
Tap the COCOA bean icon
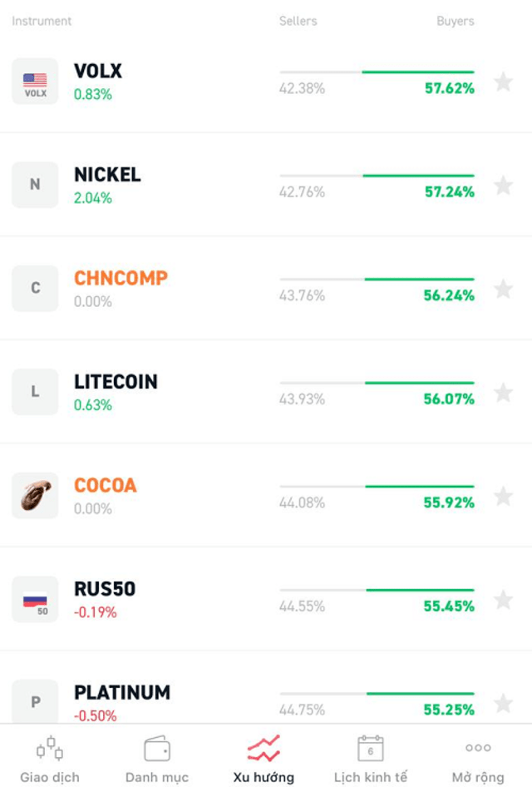[35, 495]
